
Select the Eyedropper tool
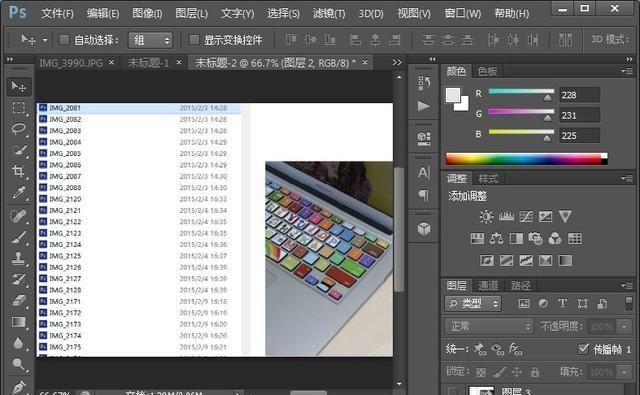(19, 193)
